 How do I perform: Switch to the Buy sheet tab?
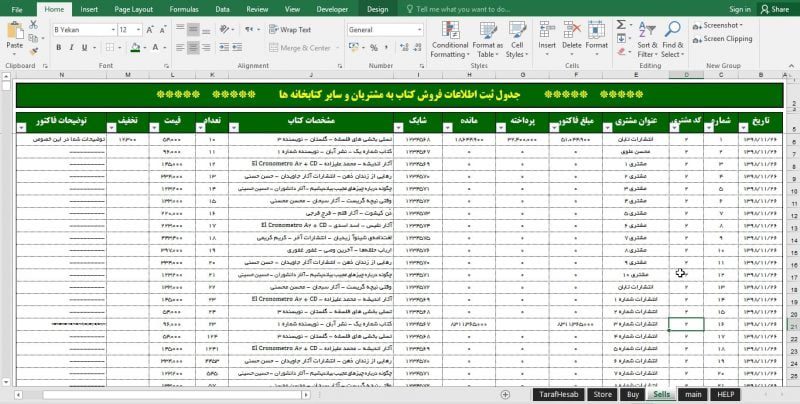pos(632,394)
